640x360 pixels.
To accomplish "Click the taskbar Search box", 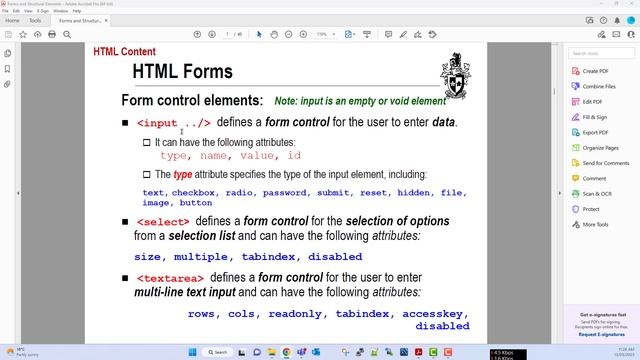I will 218,352.
